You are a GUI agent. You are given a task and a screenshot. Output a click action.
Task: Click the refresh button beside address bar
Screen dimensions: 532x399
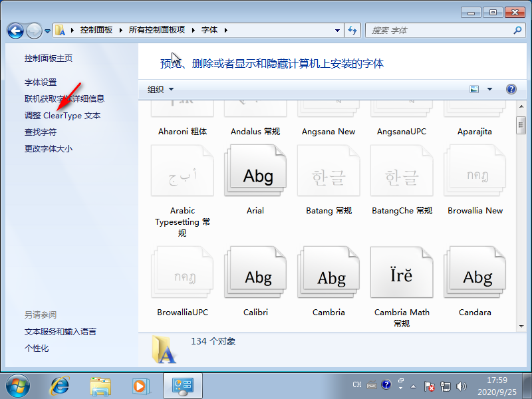(352, 31)
